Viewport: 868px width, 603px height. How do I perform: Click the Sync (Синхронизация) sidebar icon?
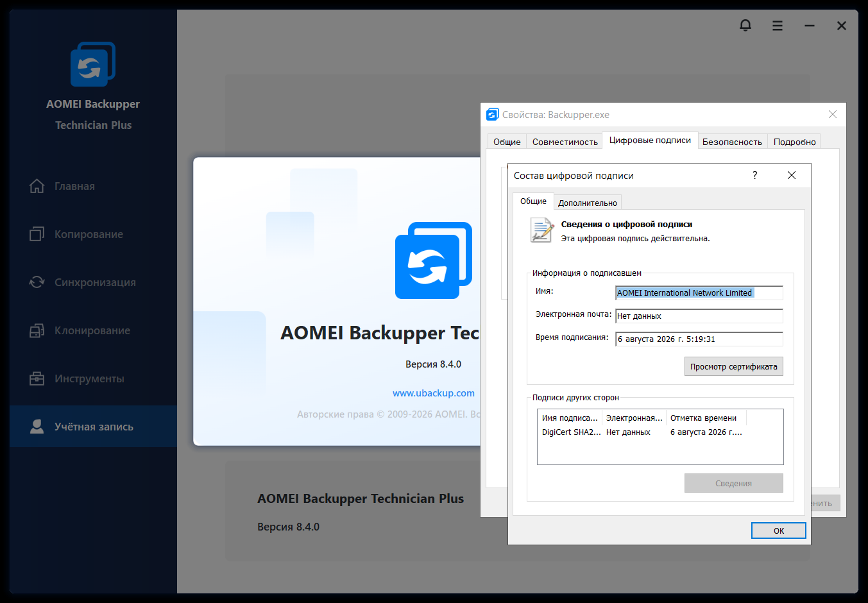point(37,282)
